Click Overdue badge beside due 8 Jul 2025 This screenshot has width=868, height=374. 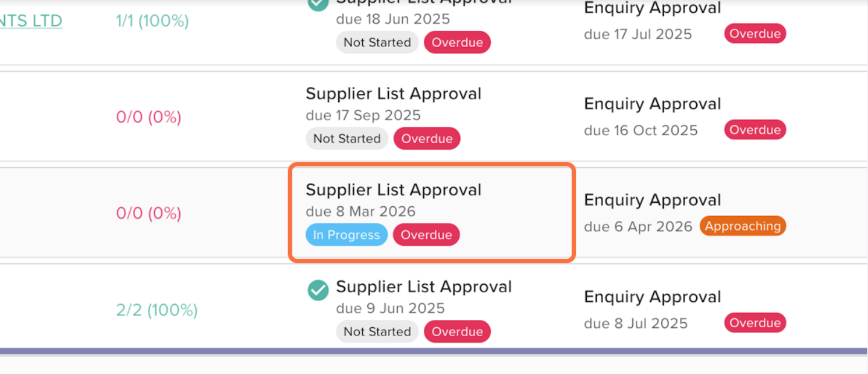[x=754, y=323]
